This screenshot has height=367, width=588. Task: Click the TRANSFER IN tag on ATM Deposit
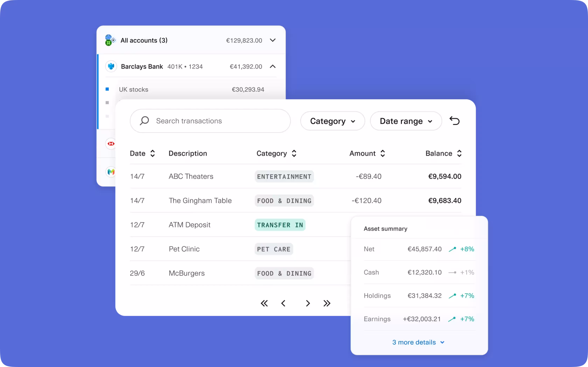(280, 225)
